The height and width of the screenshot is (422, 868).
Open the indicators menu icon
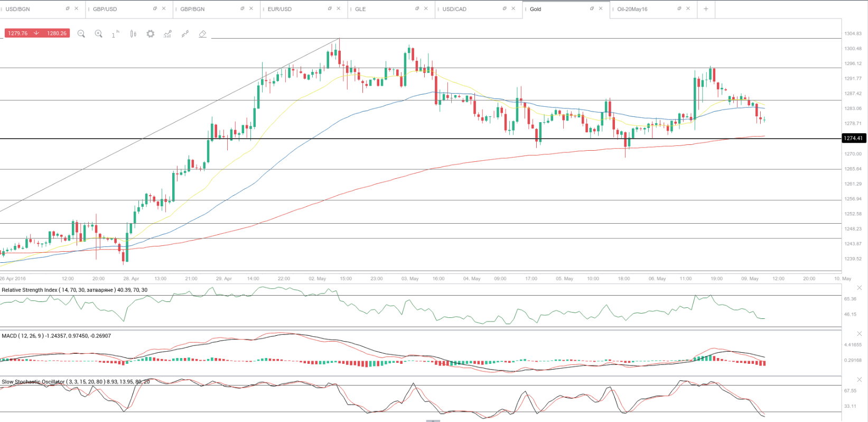[x=167, y=34]
